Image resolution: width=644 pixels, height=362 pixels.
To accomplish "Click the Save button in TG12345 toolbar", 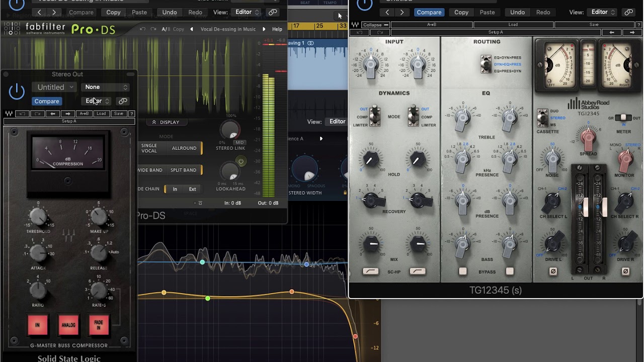I will point(594,25).
